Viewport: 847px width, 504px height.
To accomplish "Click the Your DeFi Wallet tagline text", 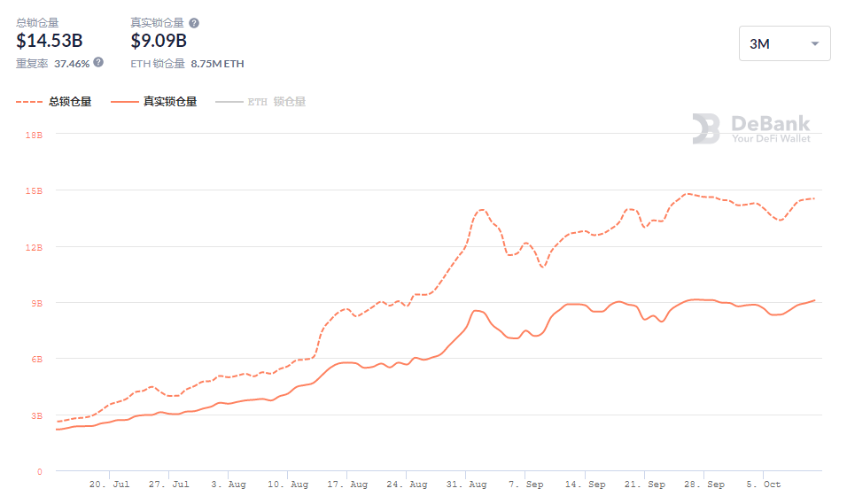I will click(771, 138).
